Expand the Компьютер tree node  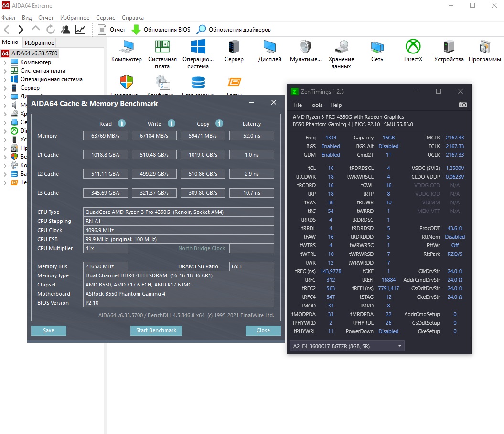click(x=5, y=63)
